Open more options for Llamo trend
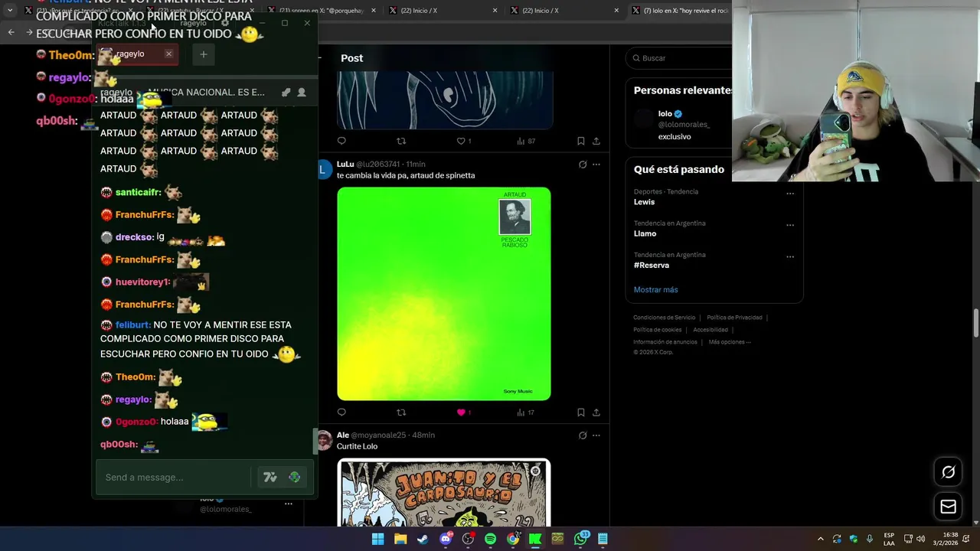 point(790,225)
